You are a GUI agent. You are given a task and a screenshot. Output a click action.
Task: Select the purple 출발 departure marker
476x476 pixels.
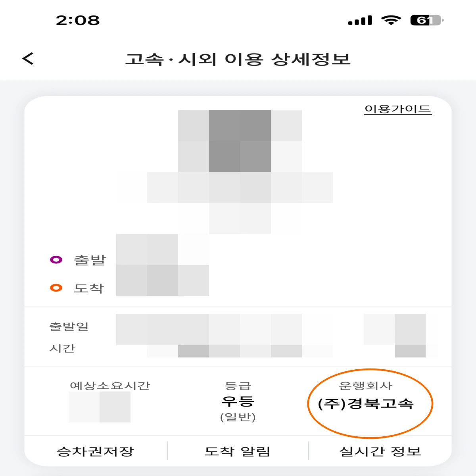[x=56, y=259]
